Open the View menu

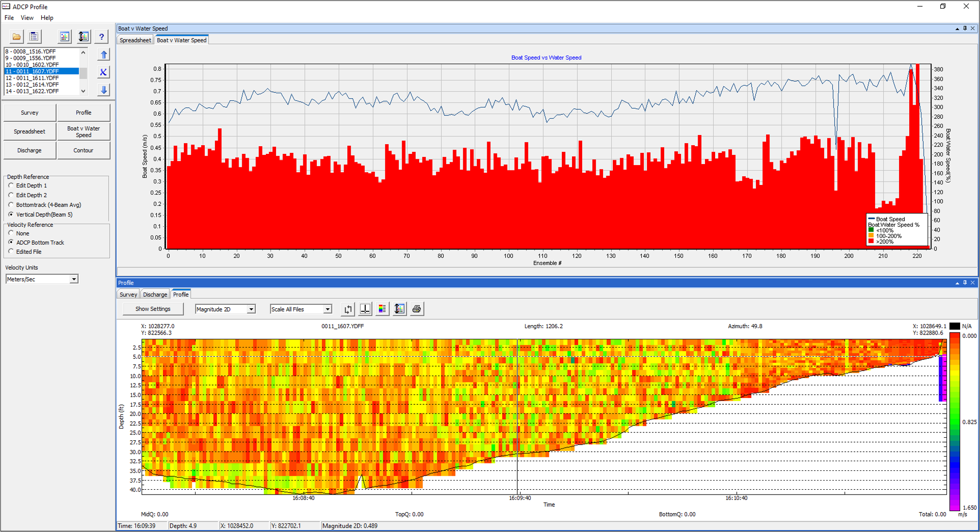27,17
